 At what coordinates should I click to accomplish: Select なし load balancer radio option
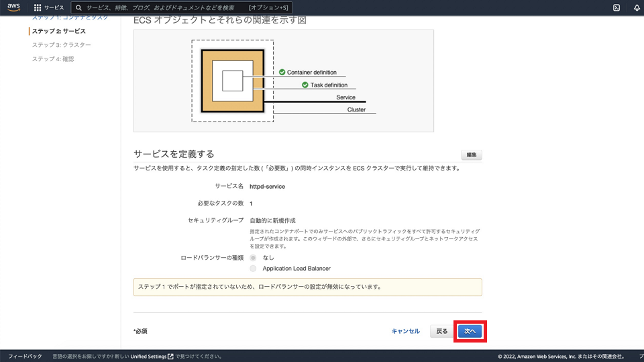click(253, 257)
